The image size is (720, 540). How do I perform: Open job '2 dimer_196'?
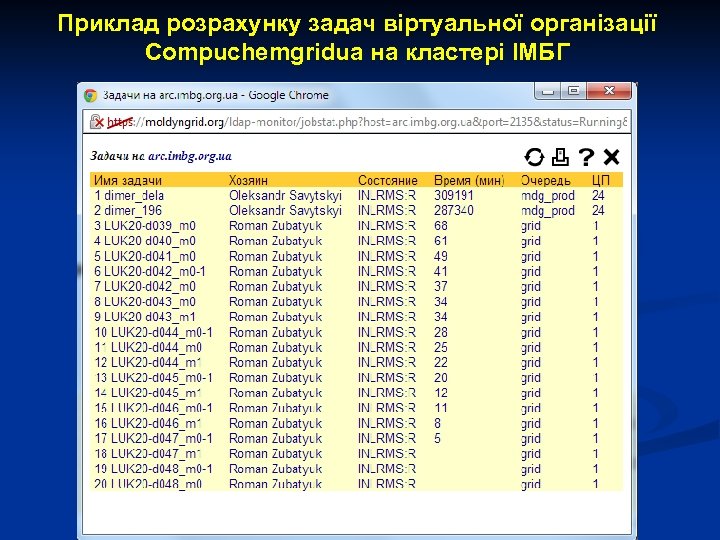point(128,211)
